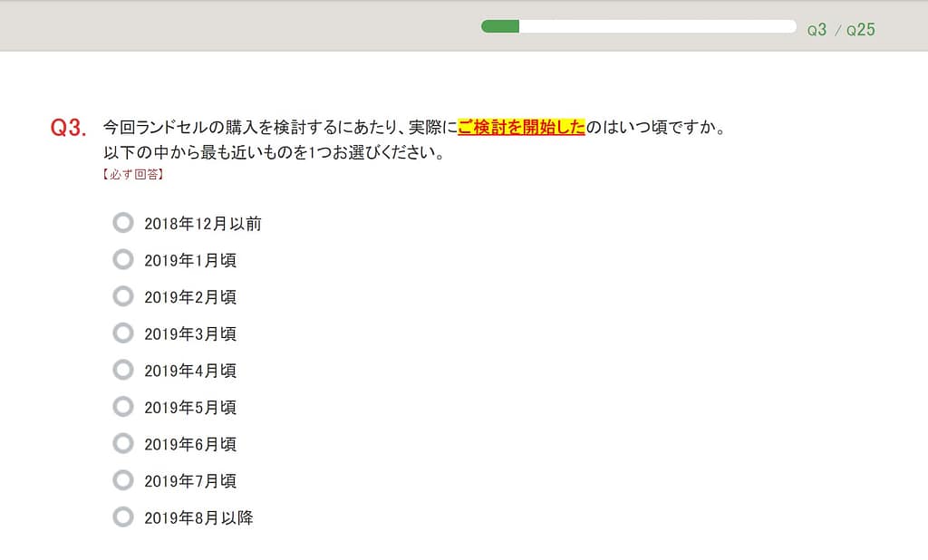Image resolution: width=928 pixels, height=560 pixels.
Task: Click the 以下の中から最も近いもの instruction line
Action: [273, 152]
